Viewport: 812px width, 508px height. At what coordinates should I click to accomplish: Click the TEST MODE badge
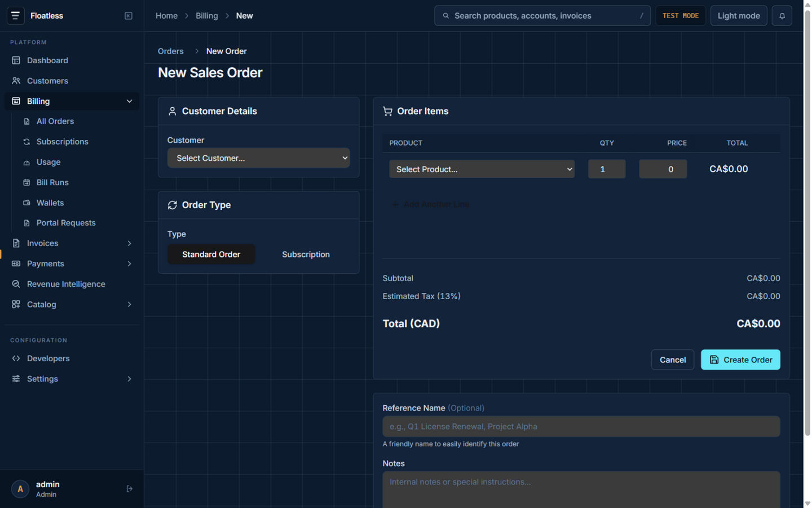[680, 16]
